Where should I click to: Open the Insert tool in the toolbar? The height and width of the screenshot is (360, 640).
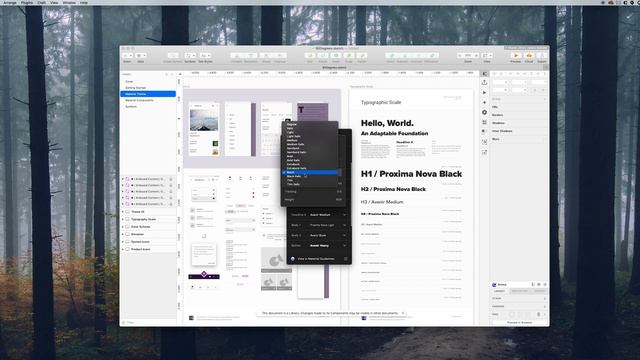point(127,56)
